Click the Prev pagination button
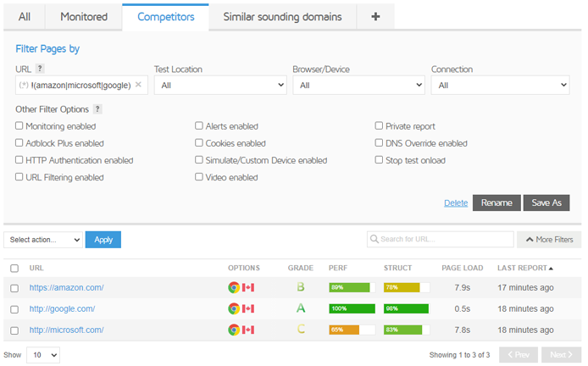The height and width of the screenshot is (366, 588). pos(519,355)
